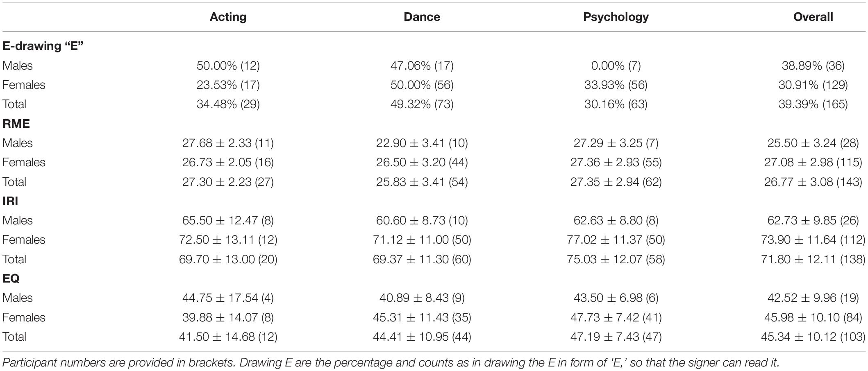Viewport: 868px width, 371px height.
Task: Click the 39.39% (165) overall total cell
Action: (x=813, y=104)
